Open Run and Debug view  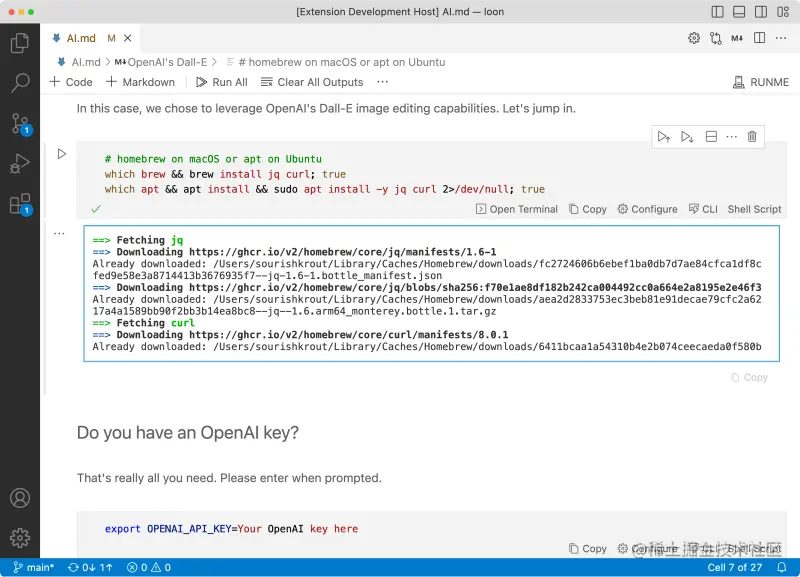click(x=19, y=164)
